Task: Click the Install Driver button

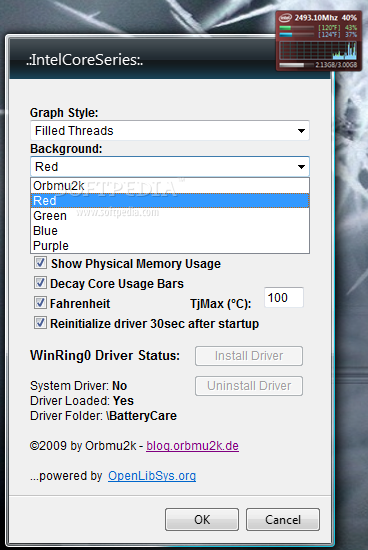Action: click(249, 356)
